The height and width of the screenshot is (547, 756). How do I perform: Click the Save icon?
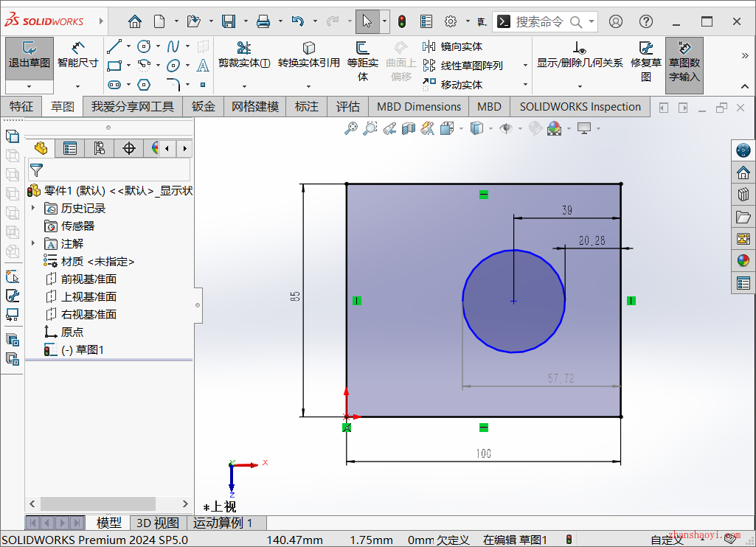pyautogui.click(x=229, y=21)
